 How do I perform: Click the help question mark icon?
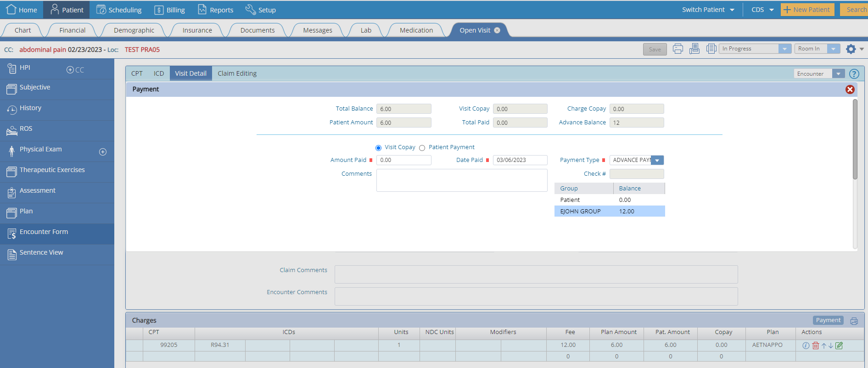(x=854, y=74)
